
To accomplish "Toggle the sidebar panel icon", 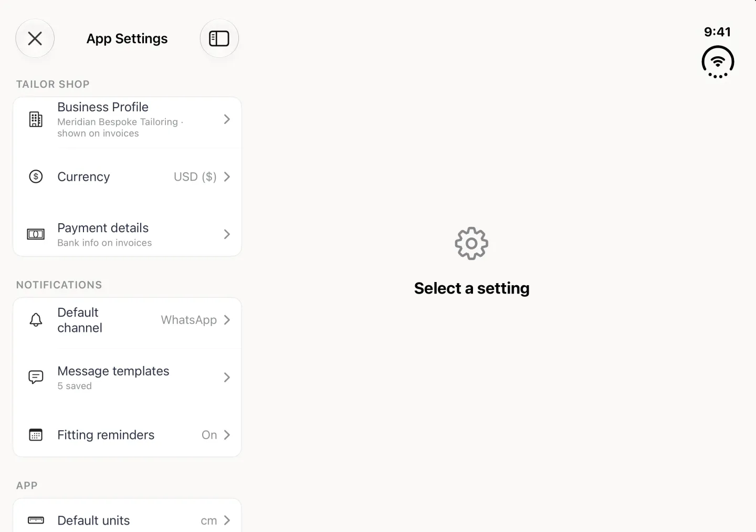I will tap(219, 38).
